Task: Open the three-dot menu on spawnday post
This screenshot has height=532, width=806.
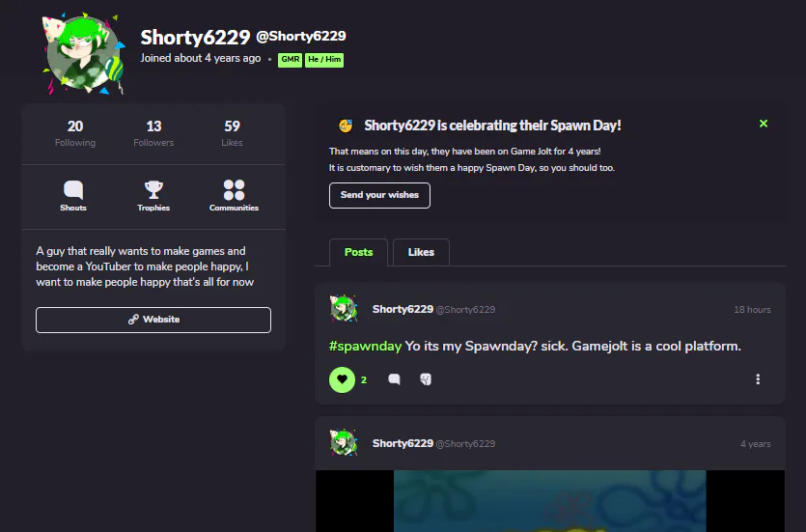Action: point(758,379)
